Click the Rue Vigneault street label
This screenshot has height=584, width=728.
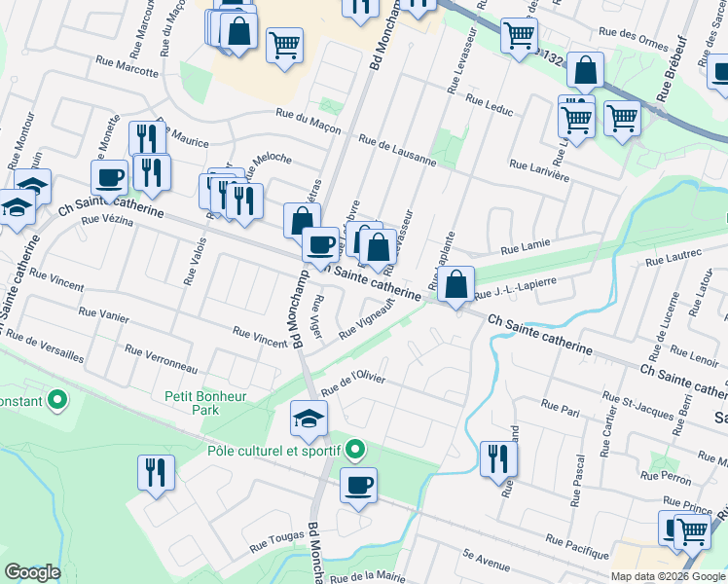point(367,318)
